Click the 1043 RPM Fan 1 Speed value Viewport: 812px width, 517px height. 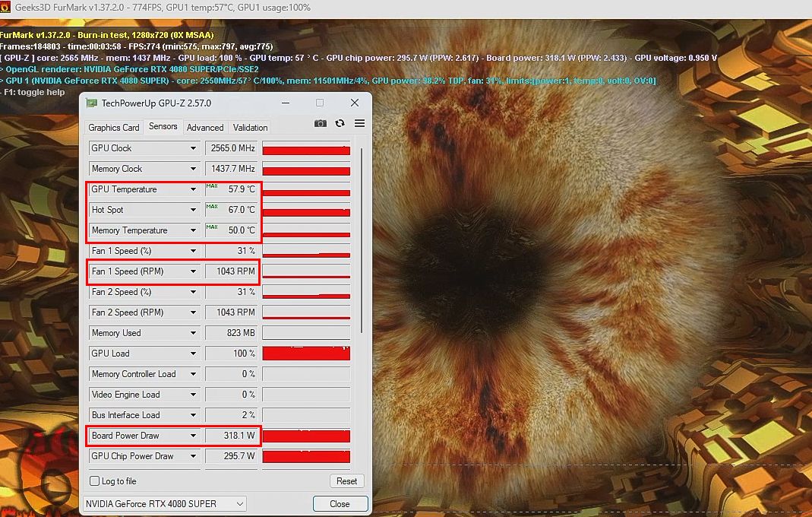231,271
